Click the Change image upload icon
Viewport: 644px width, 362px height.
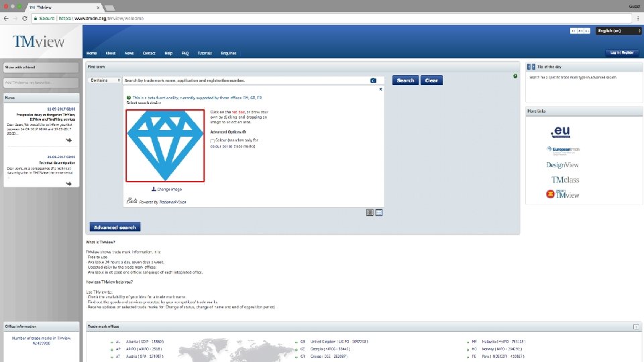154,189
